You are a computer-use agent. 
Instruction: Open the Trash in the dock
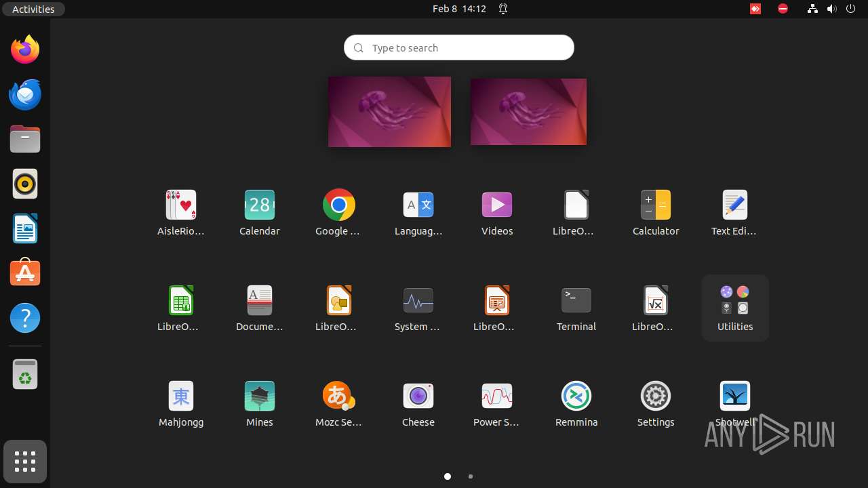25,374
